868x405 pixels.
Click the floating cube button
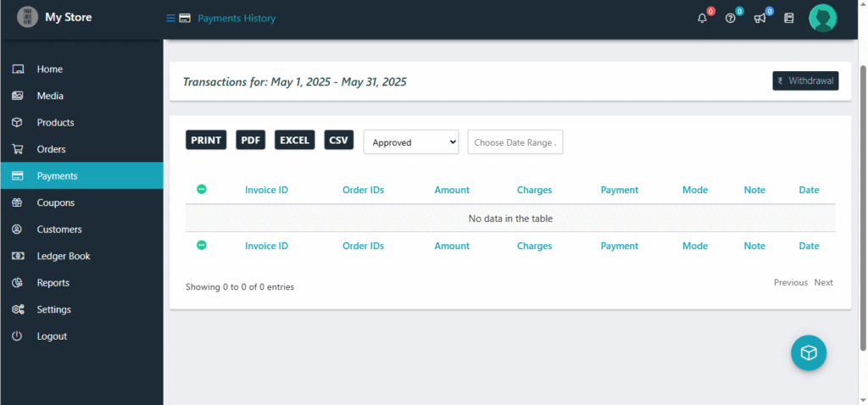click(x=809, y=352)
